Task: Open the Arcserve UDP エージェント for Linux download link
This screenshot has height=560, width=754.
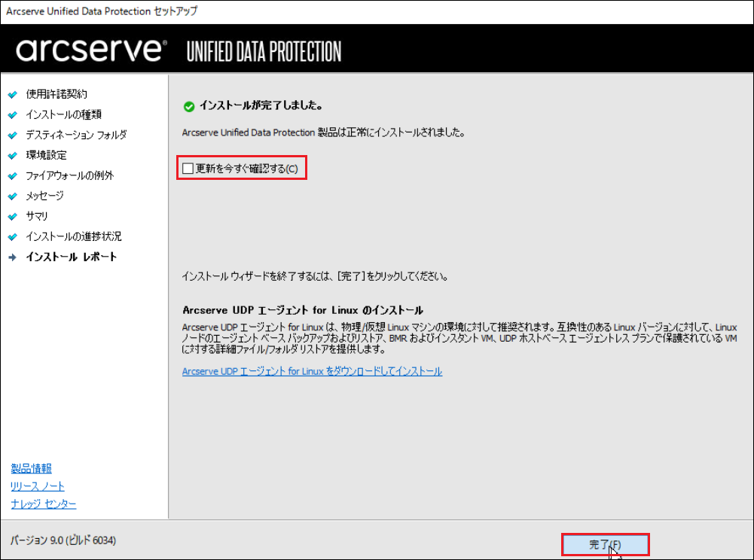Action: (312, 371)
